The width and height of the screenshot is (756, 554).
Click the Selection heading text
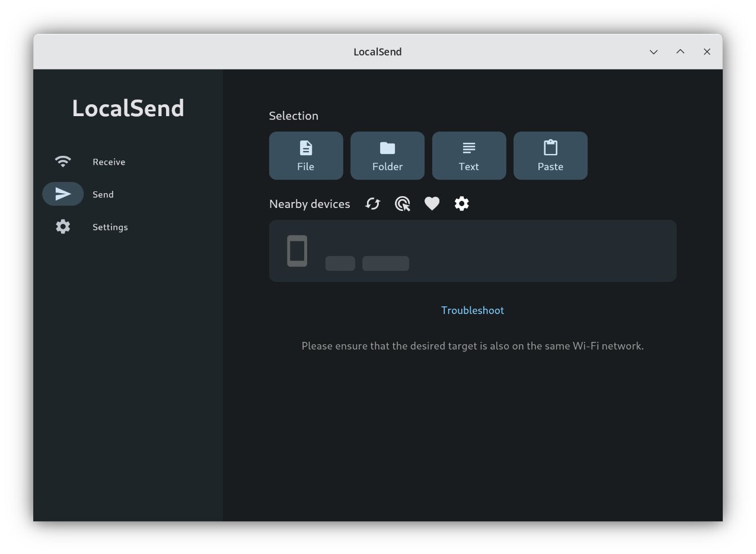coord(294,116)
